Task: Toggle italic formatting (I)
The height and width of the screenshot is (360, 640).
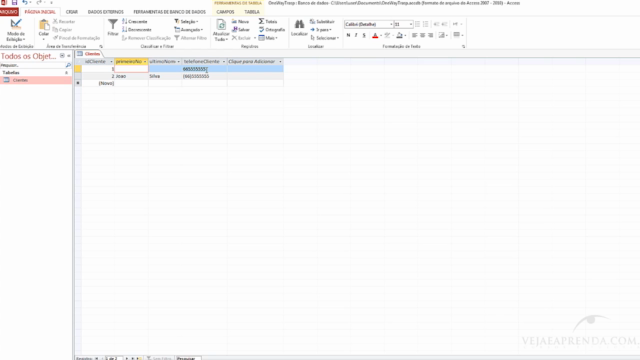Action: tap(356, 35)
